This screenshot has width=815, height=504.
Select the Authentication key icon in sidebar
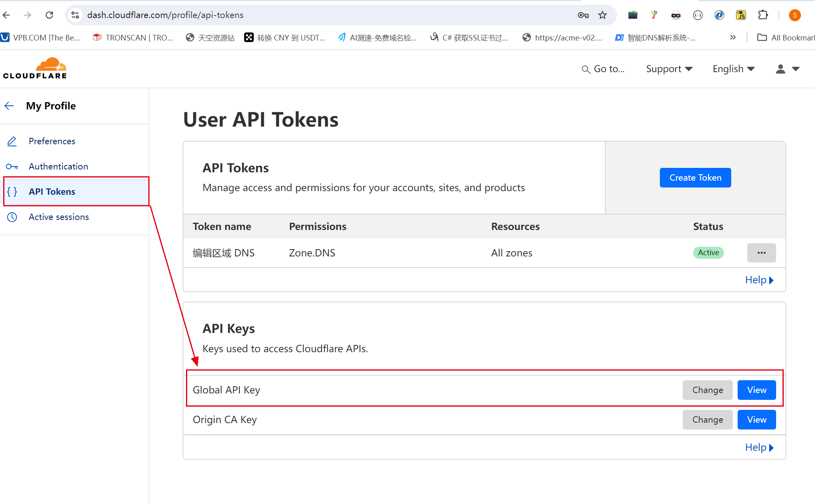12,166
